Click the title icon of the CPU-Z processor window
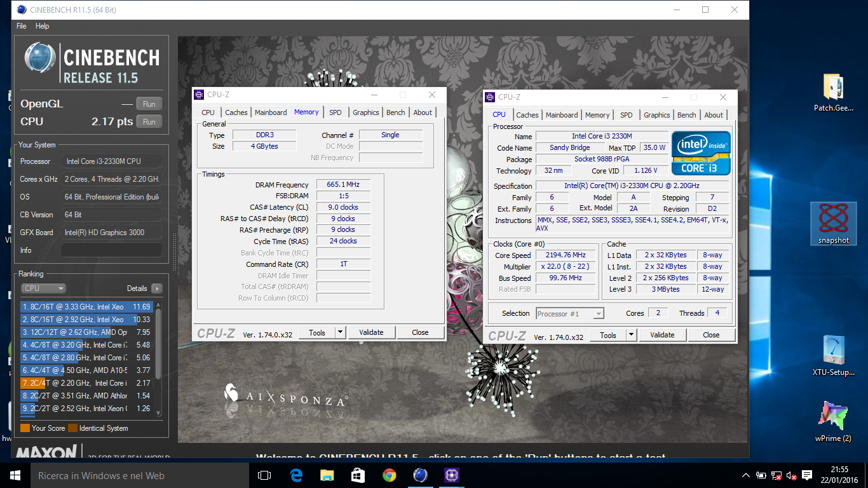This screenshot has height=488, width=868. pos(490,97)
